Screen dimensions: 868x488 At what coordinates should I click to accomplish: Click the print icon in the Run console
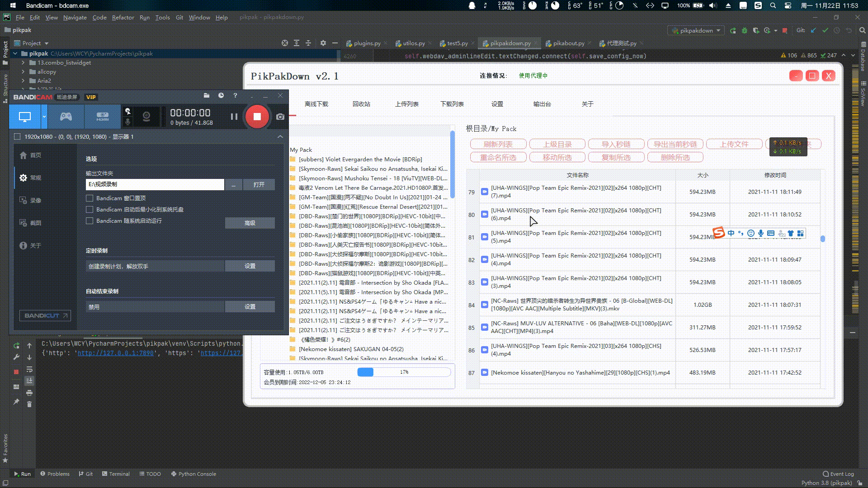(x=29, y=393)
